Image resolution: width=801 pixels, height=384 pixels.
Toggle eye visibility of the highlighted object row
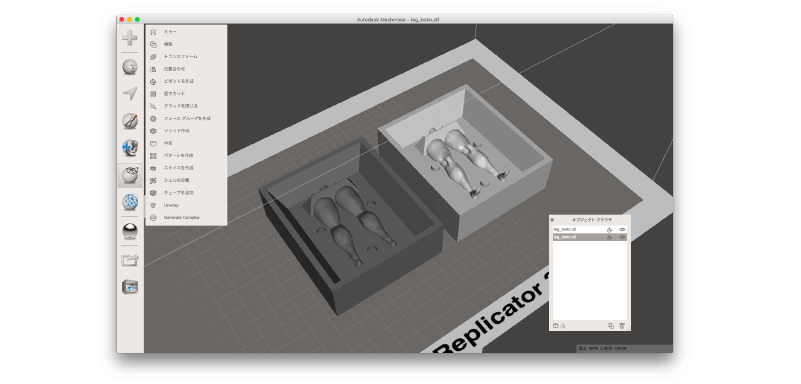pyautogui.click(x=622, y=237)
